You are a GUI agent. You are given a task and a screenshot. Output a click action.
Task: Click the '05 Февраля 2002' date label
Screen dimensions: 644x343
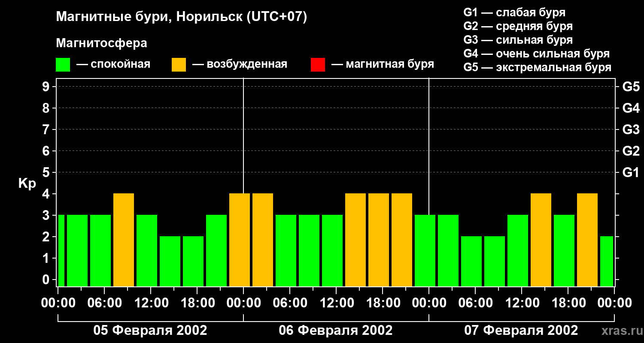click(x=150, y=331)
